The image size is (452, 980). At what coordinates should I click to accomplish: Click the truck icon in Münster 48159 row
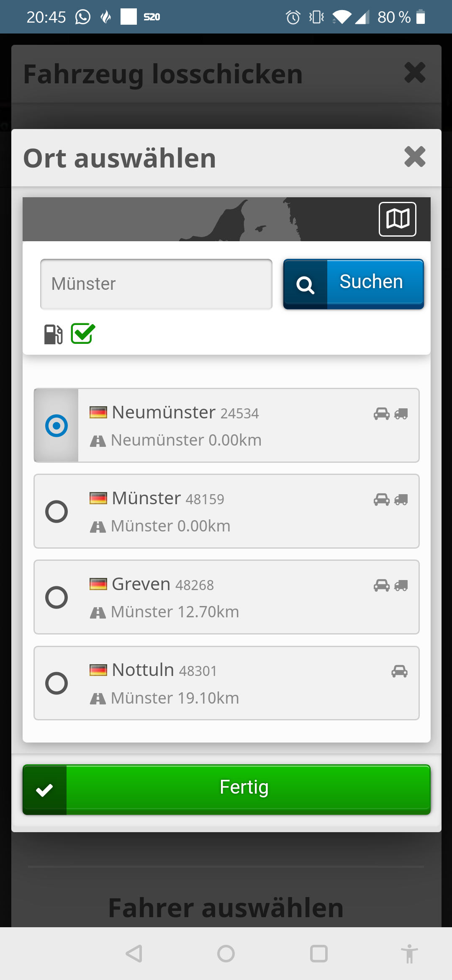pyautogui.click(x=401, y=500)
